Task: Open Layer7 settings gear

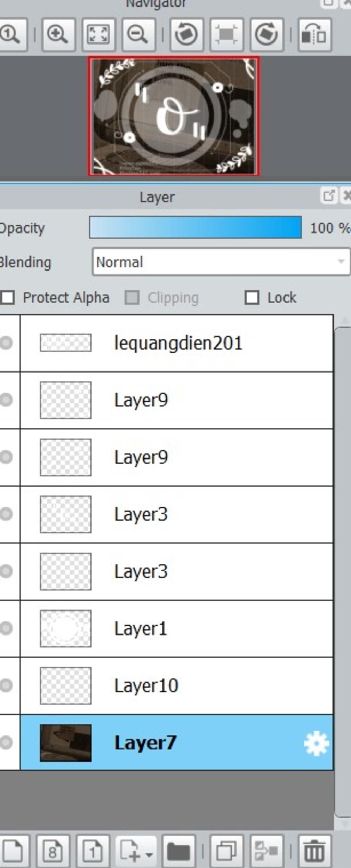Action: tap(316, 743)
